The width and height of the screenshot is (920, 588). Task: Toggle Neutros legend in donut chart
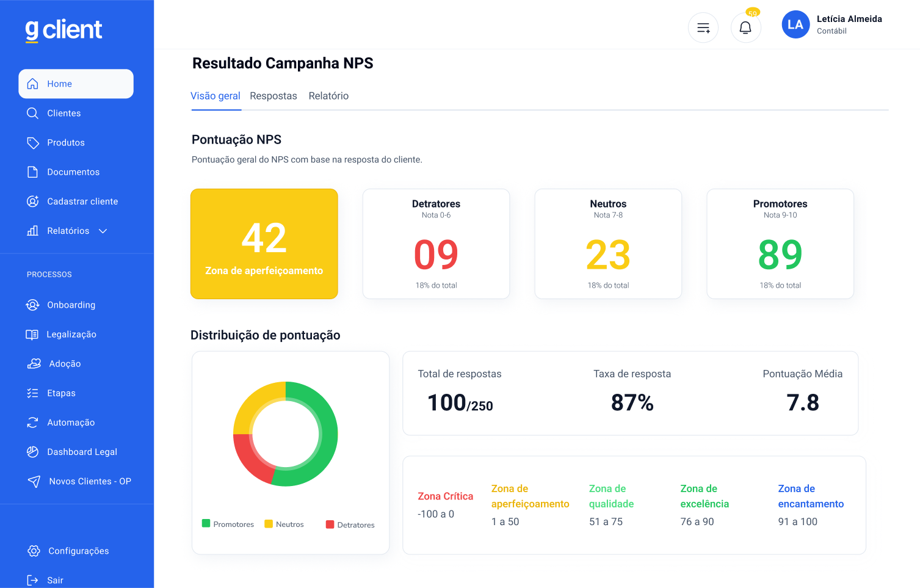pyautogui.click(x=284, y=524)
